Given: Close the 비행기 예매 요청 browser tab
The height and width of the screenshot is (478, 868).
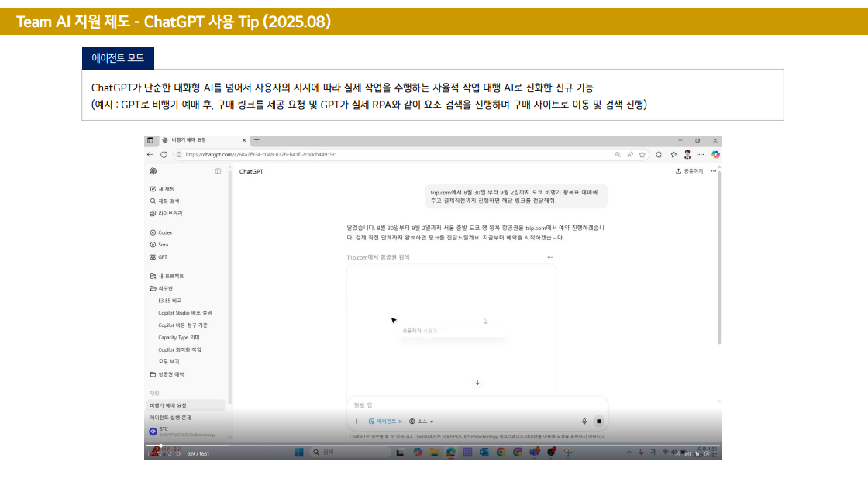Looking at the screenshot, I should coord(244,140).
